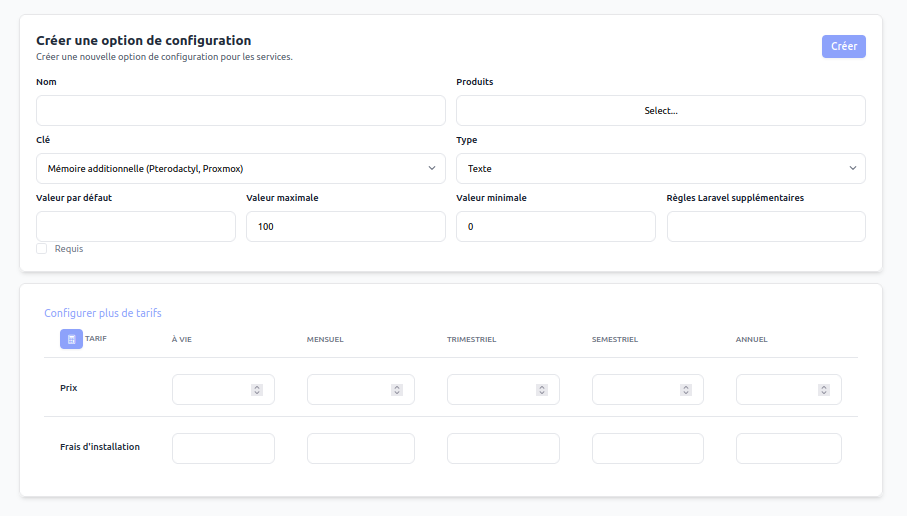Click the stepper arrows in Annuel price field

pyautogui.click(x=824, y=390)
